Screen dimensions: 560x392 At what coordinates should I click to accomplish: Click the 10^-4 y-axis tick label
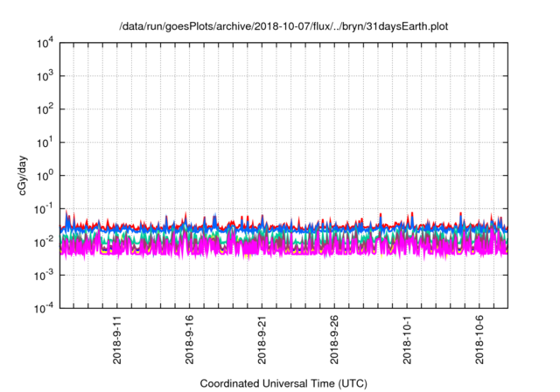45,307
